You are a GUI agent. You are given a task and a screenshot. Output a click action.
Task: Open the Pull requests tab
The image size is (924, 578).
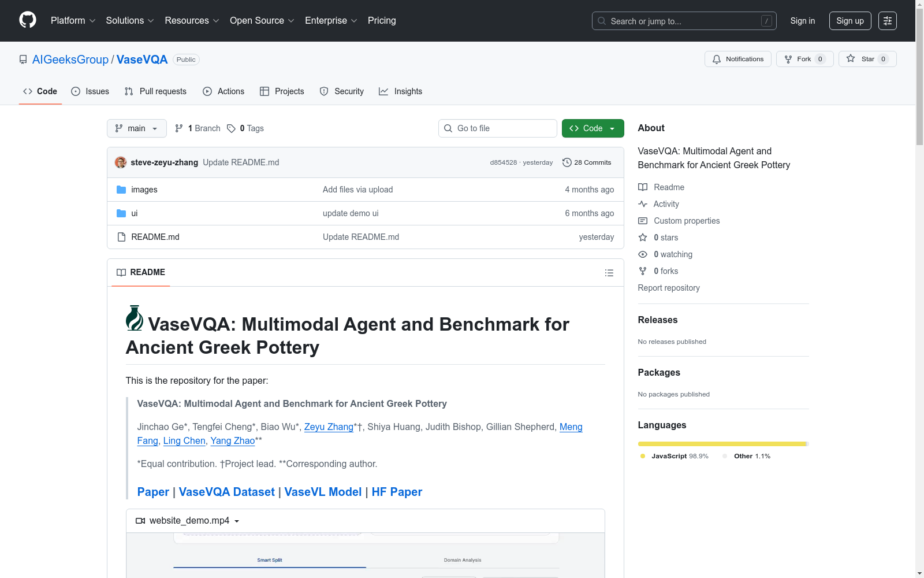pyautogui.click(x=155, y=91)
